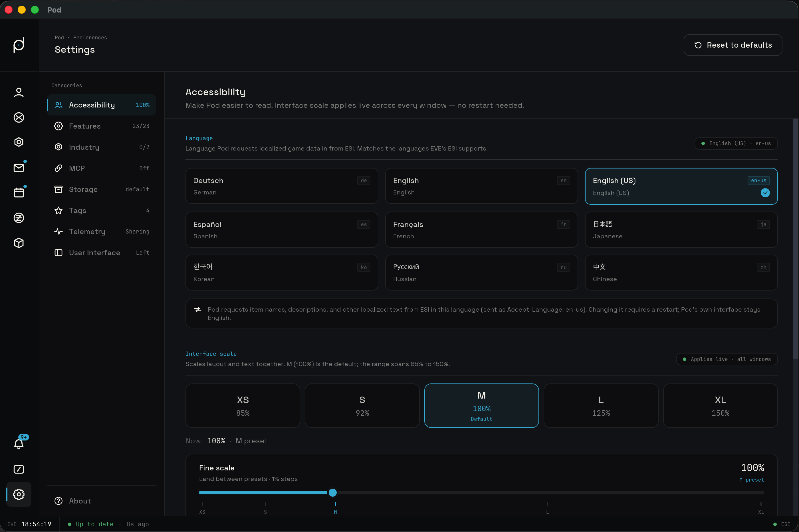
Task: Select M 100% default scale preset
Action: pos(481,406)
